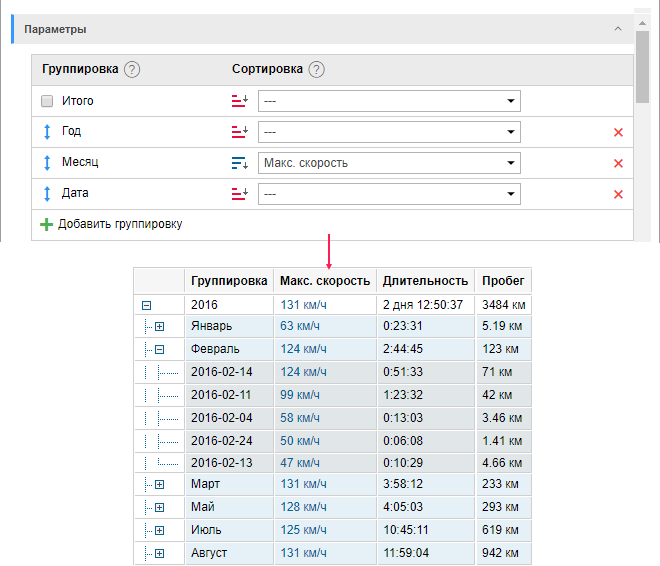
Task: Toggle sort direction icon for Месяц row
Action: 239,163
